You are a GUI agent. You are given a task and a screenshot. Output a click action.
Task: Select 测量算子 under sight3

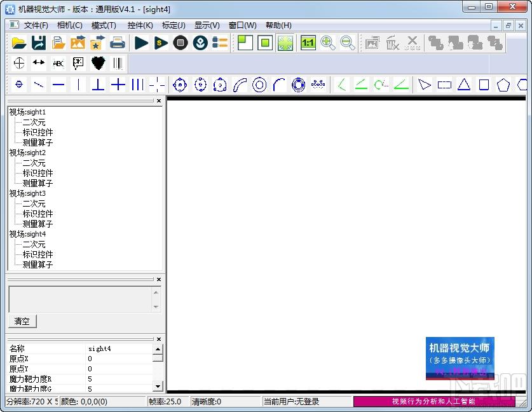[38, 224]
